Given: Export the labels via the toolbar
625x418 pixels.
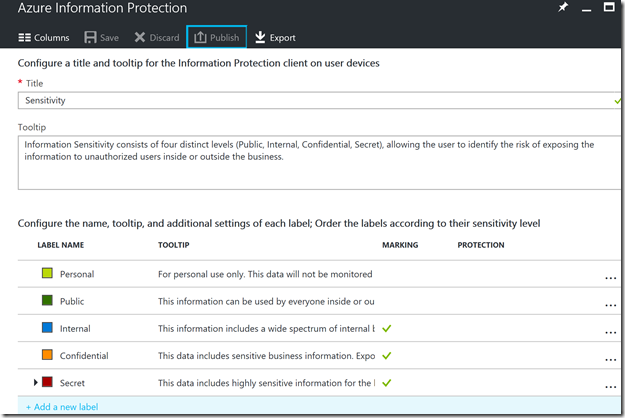Looking at the screenshot, I should (x=261, y=38).
